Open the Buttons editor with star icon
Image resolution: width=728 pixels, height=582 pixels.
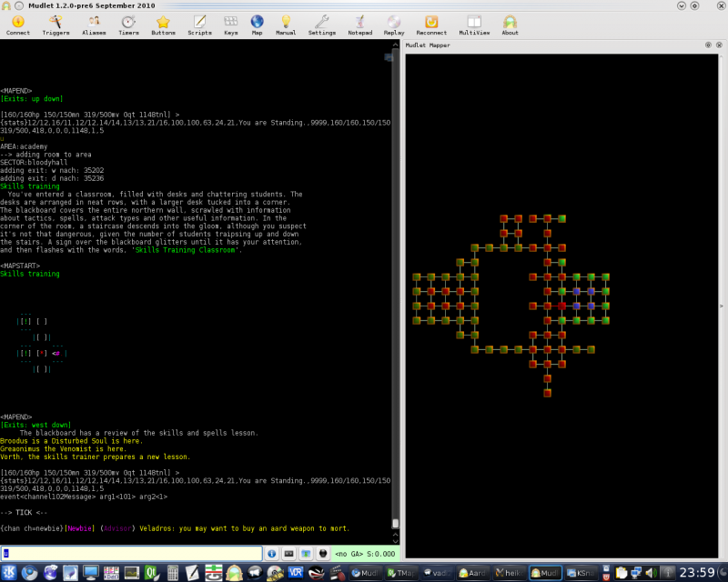pos(163,25)
